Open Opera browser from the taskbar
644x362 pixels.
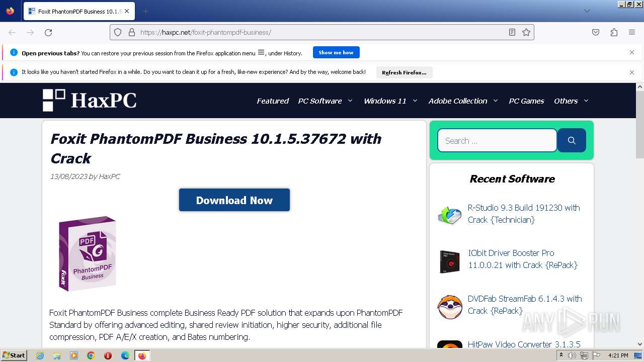point(108,355)
